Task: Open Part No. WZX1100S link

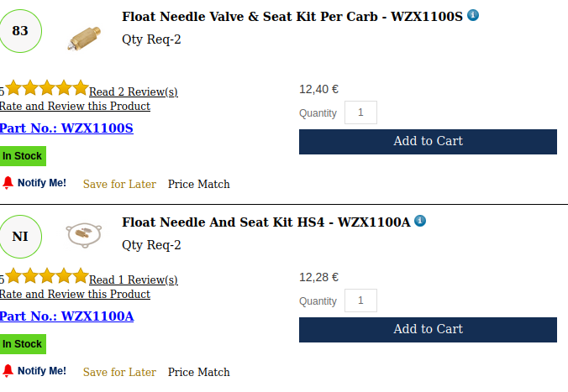Action: pyautogui.click(x=66, y=128)
